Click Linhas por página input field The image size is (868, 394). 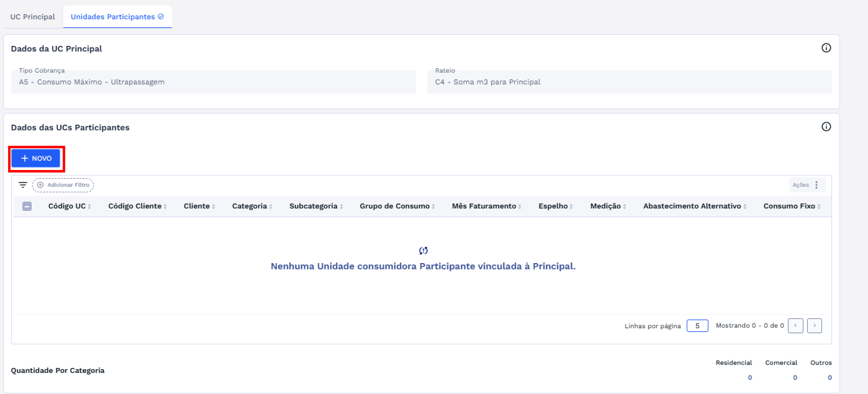click(x=697, y=326)
